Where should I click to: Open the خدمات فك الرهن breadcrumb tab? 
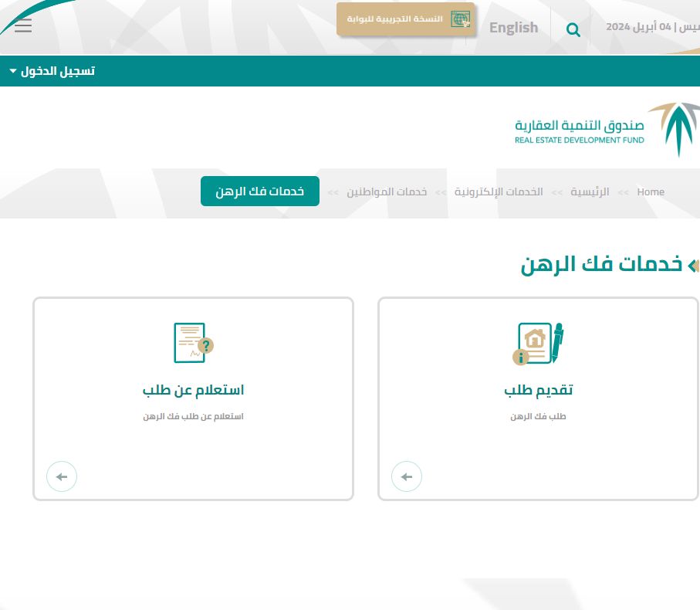click(x=260, y=191)
